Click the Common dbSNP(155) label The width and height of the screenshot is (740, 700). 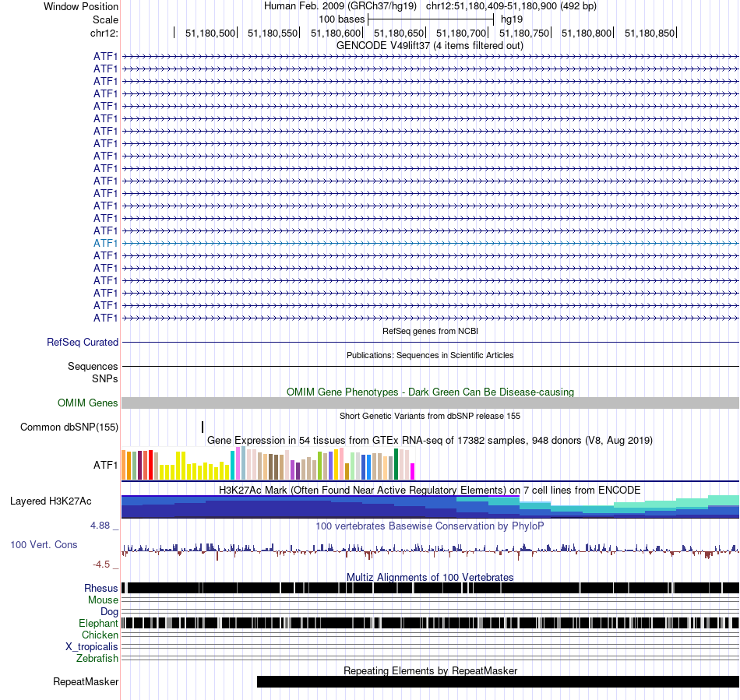(x=69, y=427)
